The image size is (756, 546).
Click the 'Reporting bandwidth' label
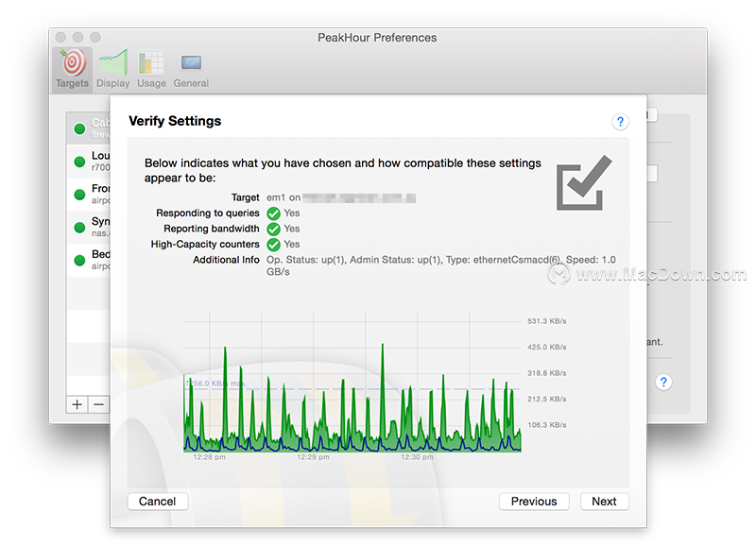click(212, 229)
